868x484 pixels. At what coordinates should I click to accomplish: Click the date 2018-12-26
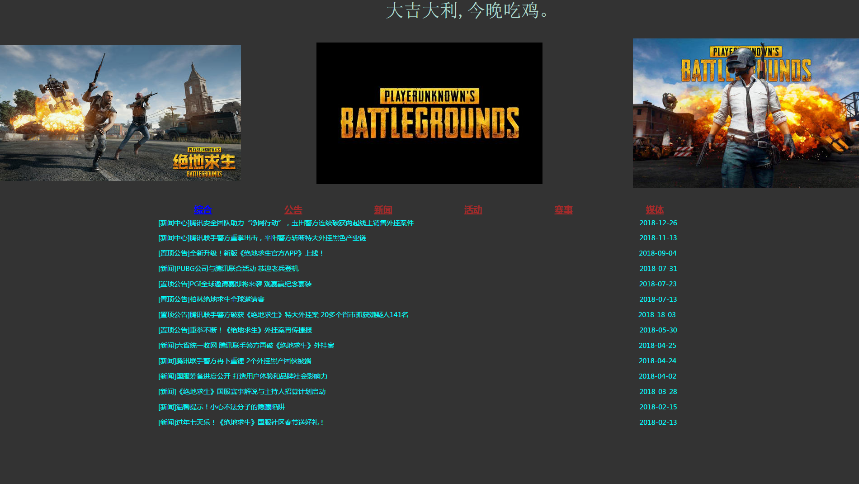pyautogui.click(x=658, y=223)
